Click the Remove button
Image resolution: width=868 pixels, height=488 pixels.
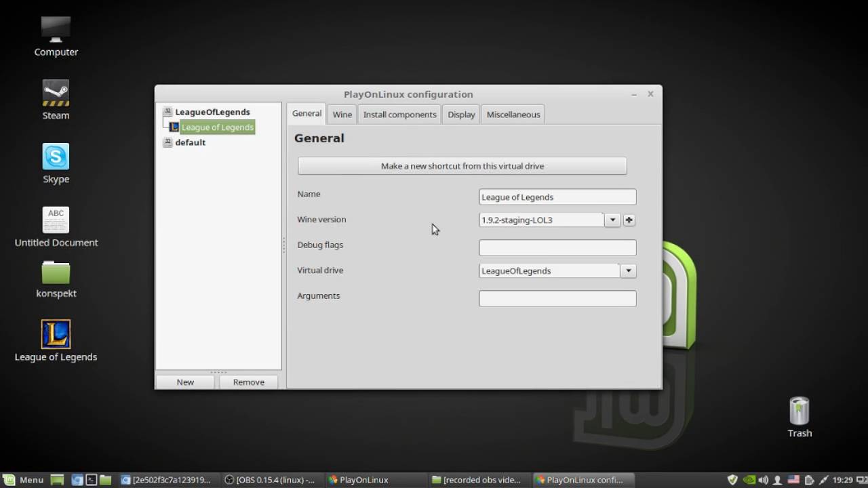coord(249,382)
